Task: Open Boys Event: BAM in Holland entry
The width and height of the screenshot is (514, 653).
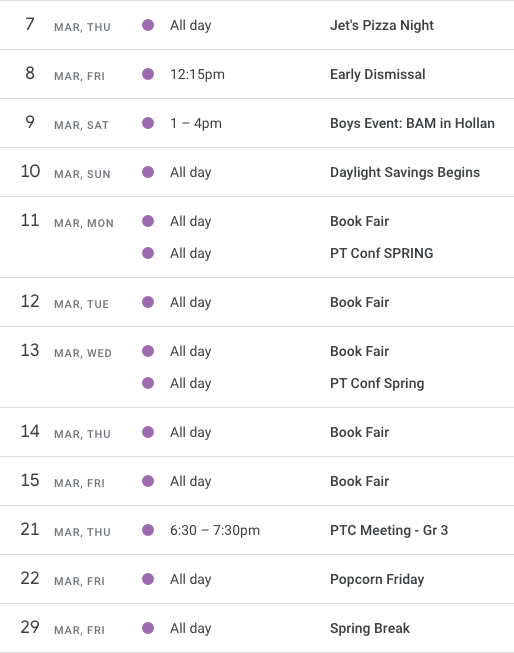Action: (x=412, y=123)
